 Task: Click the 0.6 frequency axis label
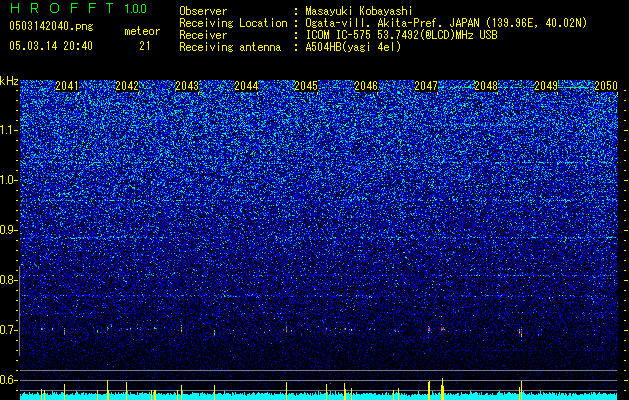click(8, 380)
